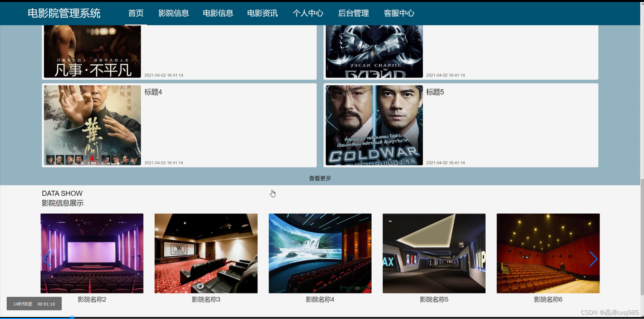Click the COLDWAR movie poster

coord(374,125)
